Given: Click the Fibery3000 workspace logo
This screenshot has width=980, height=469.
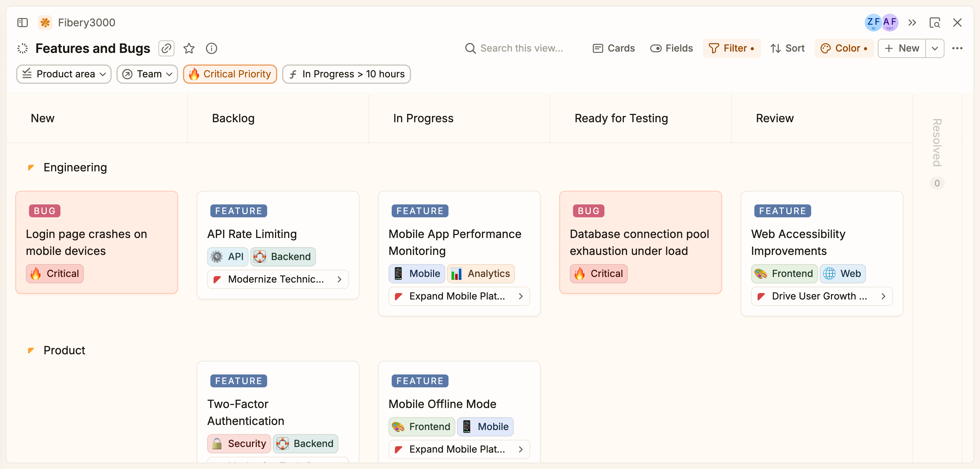Looking at the screenshot, I should pyautogui.click(x=45, y=23).
